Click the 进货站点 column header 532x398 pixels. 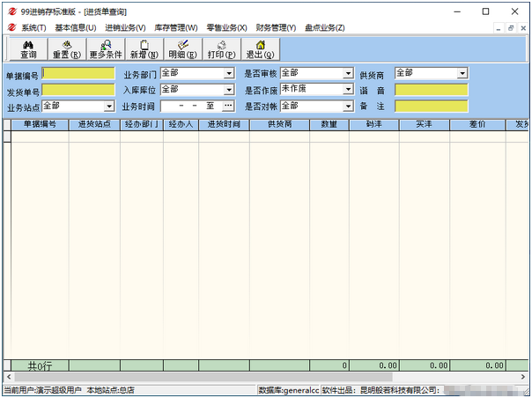pyautogui.click(x=94, y=124)
